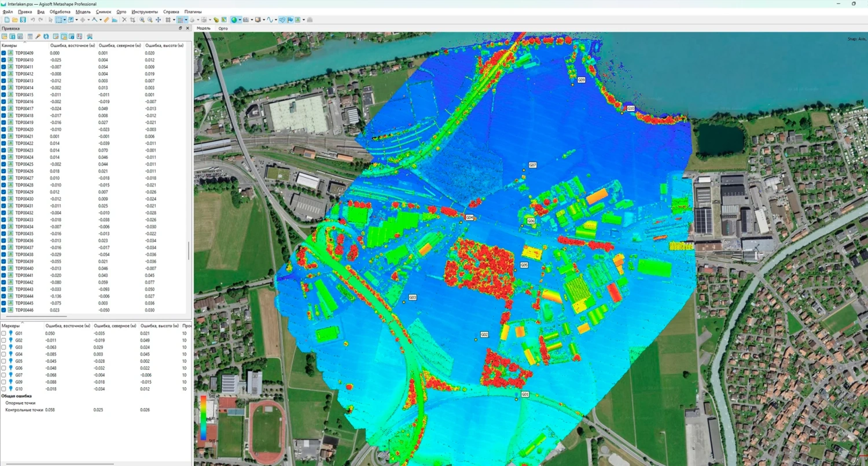
Task: Open a project with the folder icon
Action: pyautogui.click(x=14, y=20)
